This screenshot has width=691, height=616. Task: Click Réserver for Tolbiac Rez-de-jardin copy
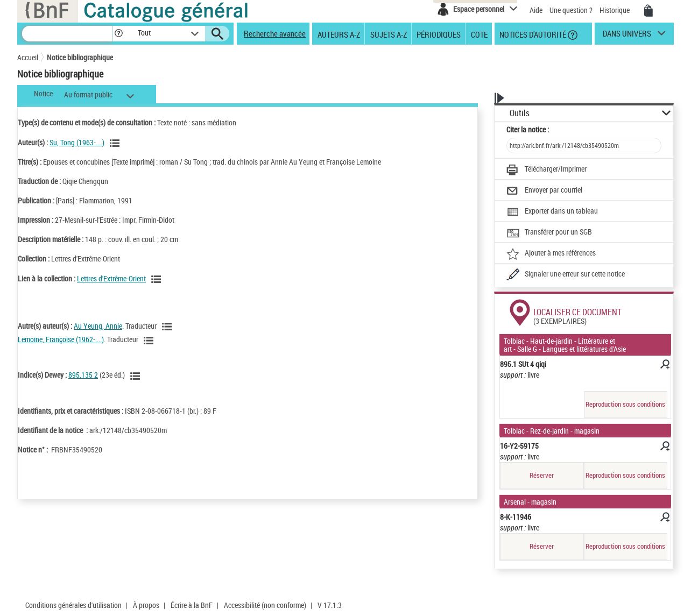point(541,476)
